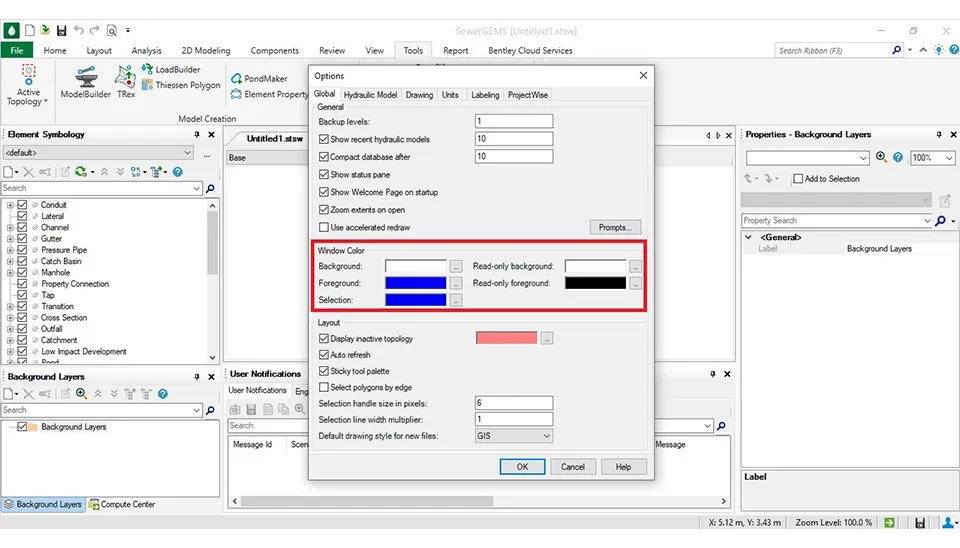Open Default drawing style GIS dropdown
Viewport: 960px width, 548px height.
click(x=514, y=436)
